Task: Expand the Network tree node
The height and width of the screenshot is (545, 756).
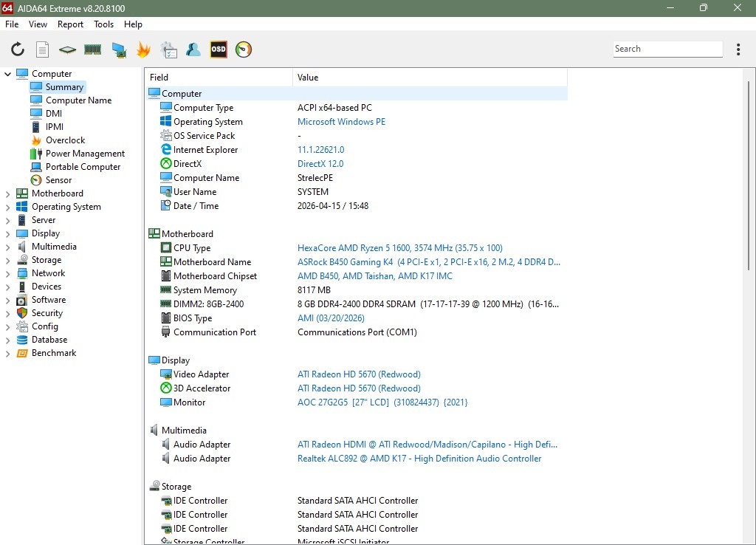Action: point(7,273)
